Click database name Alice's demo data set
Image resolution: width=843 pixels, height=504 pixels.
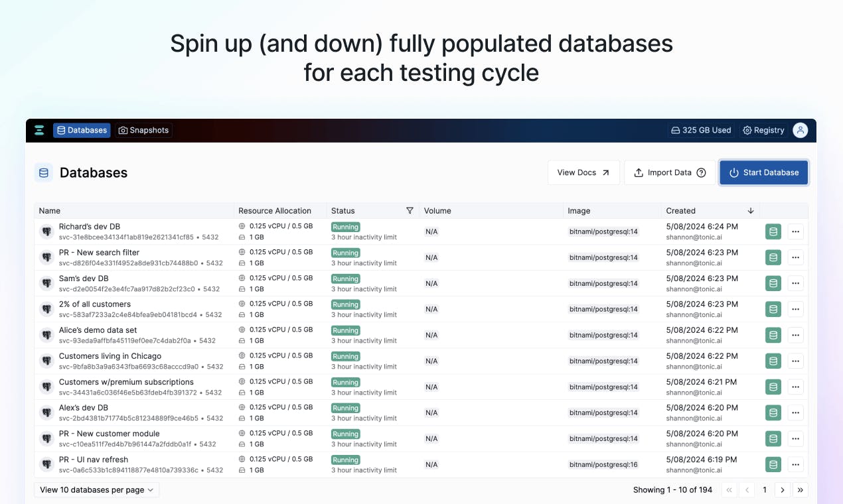point(98,330)
